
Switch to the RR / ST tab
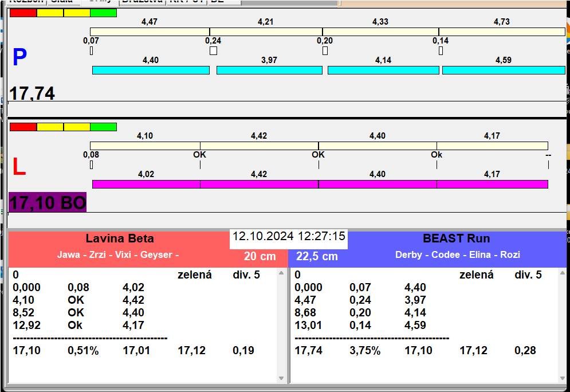186,2
